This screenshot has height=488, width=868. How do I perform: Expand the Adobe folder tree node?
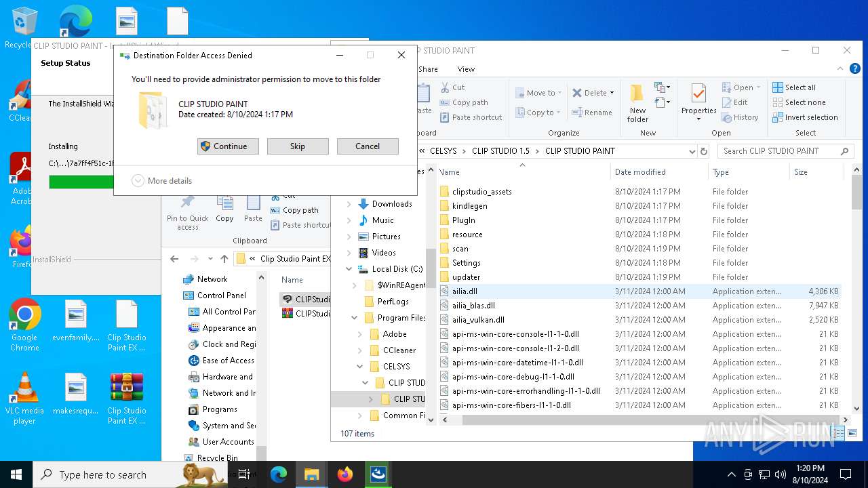click(360, 334)
